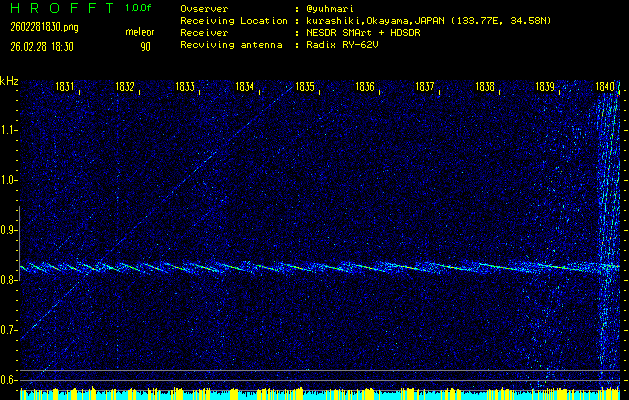
Task: Click the 1835 time marker
Action: [x=305, y=88]
